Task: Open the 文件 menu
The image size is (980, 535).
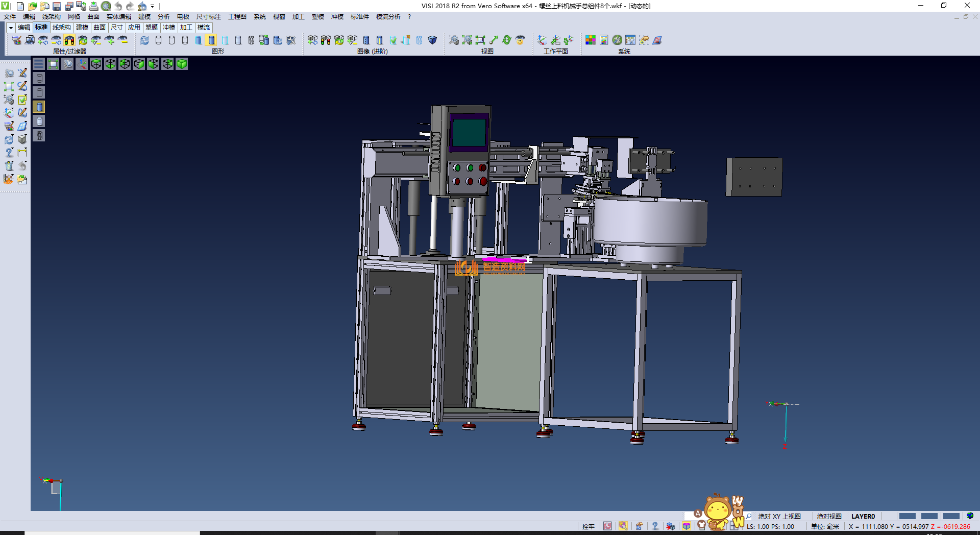Action: click(10, 17)
